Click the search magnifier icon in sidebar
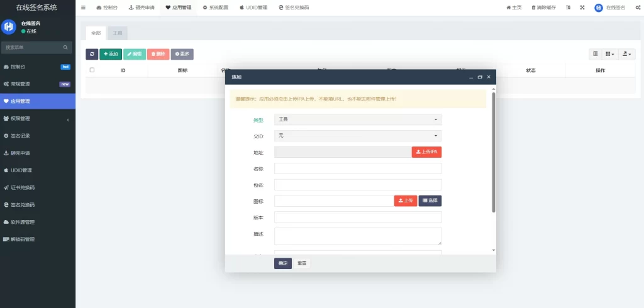 pyautogui.click(x=65, y=47)
